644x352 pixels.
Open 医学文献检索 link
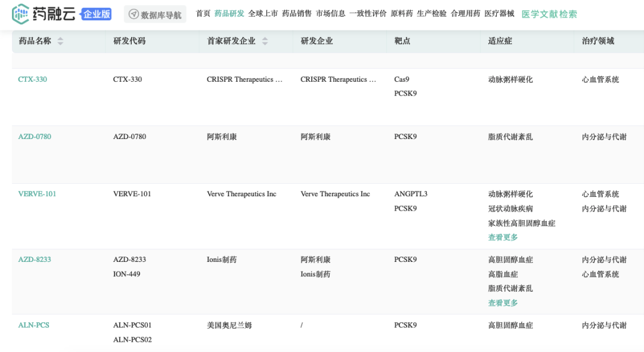[549, 14]
